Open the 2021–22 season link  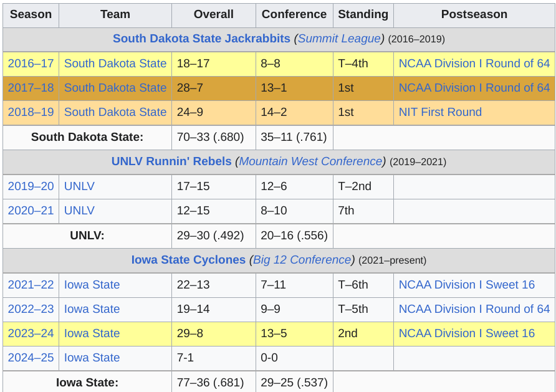pos(31,285)
